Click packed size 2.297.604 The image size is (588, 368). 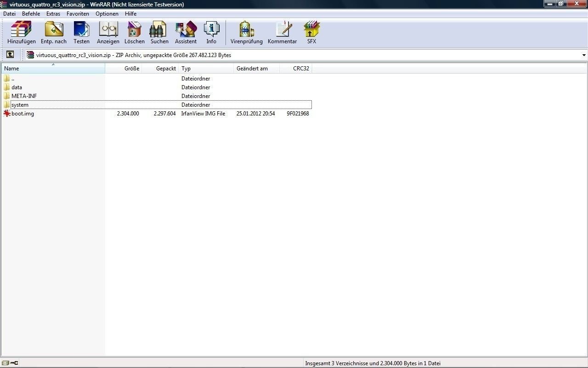tap(164, 114)
